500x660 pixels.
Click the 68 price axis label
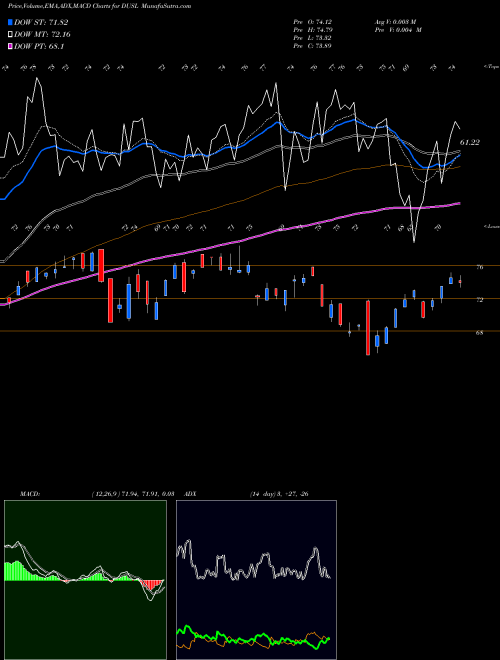(x=480, y=333)
